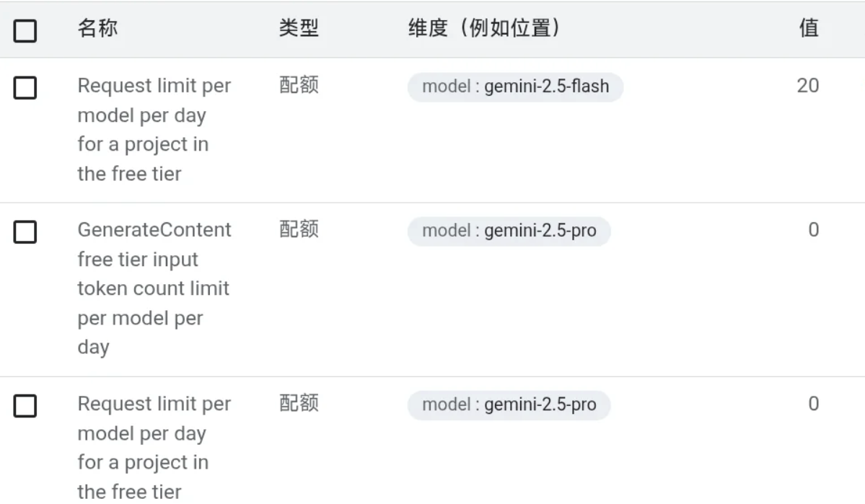
Task: Open the gemini-2.5-flash request limit quota name
Action: pos(154,130)
